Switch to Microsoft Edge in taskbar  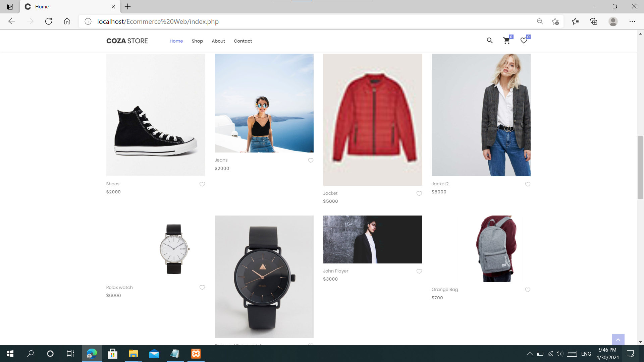pyautogui.click(x=92, y=354)
